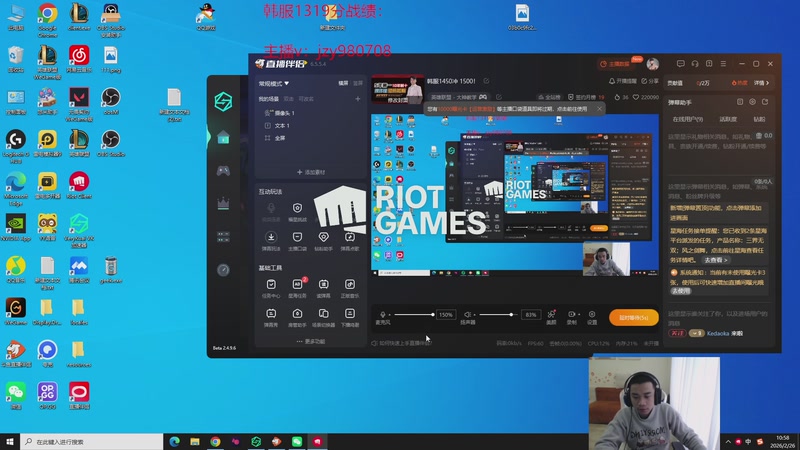Open 设置 settings in the bottom bar
800x450 pixels.
click(592, 317)
